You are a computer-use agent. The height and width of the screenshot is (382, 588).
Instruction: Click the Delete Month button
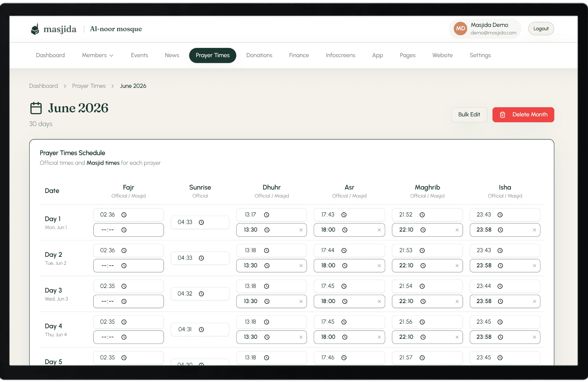coord(523,115)
